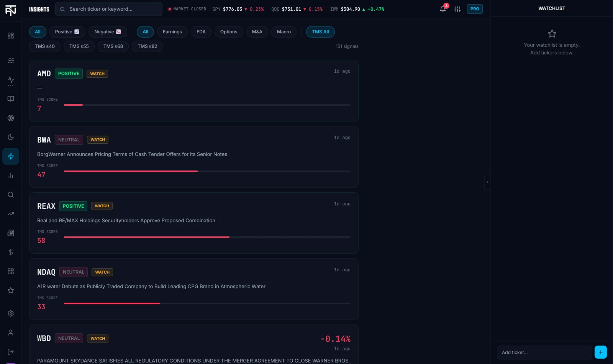Open the dollar sign icon in sidebar
The image size is (613, 364).
(11, 252)
